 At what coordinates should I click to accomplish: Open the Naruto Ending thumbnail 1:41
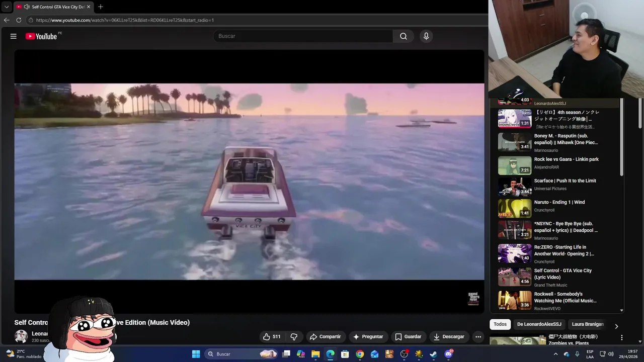(x=515, y=208)
